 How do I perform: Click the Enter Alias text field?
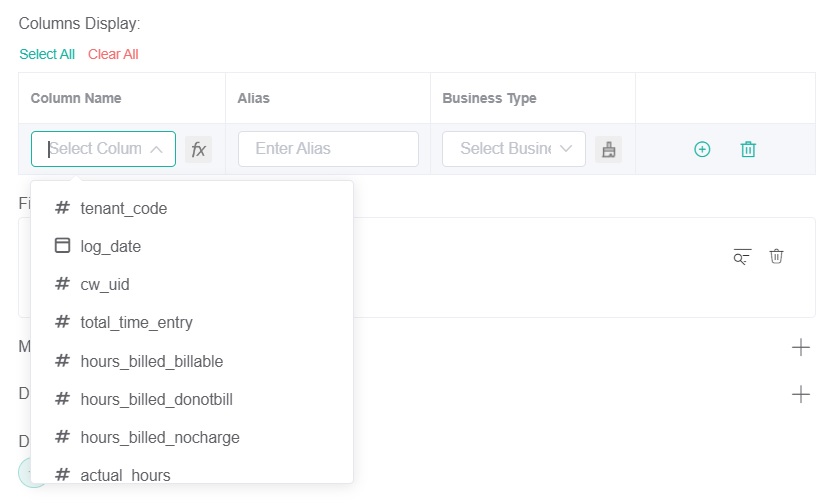click(x=328, y=149)
